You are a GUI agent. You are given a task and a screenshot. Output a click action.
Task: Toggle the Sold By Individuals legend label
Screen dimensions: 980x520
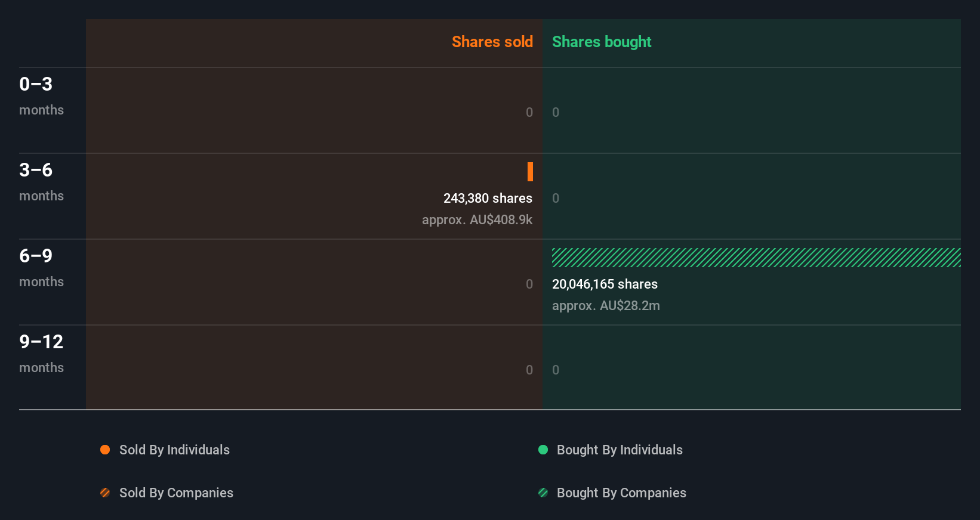click(x=174, y=450)
